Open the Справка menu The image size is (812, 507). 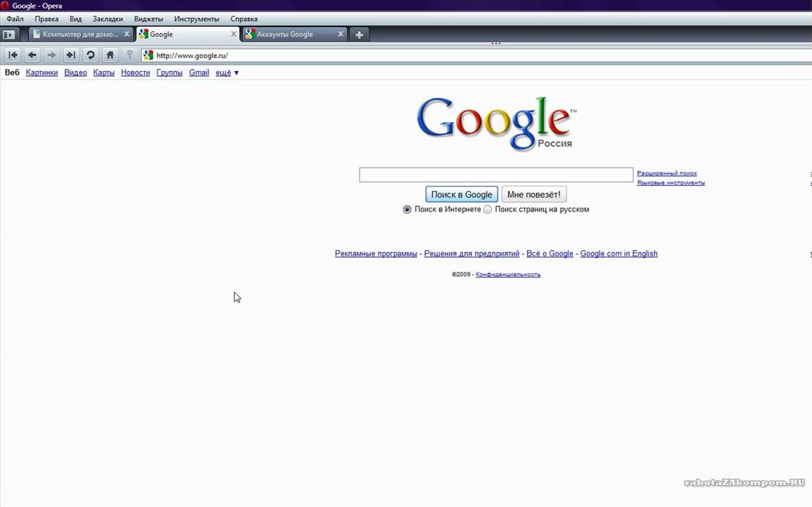pyautogui.click(x=244, y=19)
